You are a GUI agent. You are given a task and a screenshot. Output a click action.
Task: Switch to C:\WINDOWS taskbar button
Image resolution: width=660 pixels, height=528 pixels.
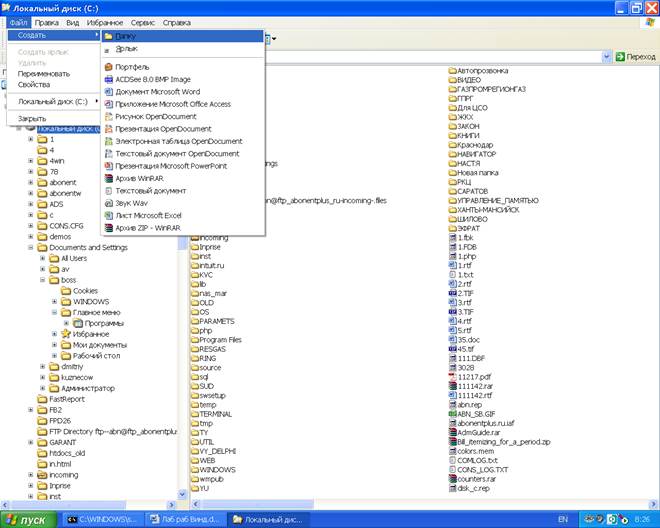(101, 520)
